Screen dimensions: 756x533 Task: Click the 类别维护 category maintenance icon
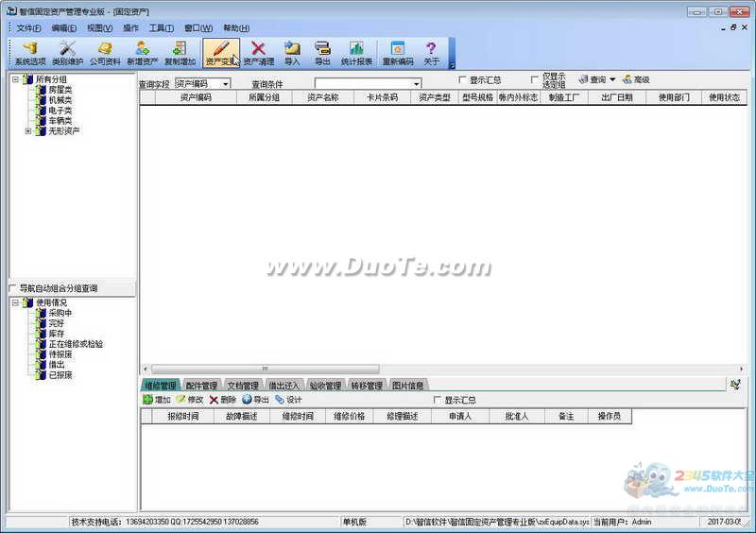pyautogui.click(x=67, y=53)
